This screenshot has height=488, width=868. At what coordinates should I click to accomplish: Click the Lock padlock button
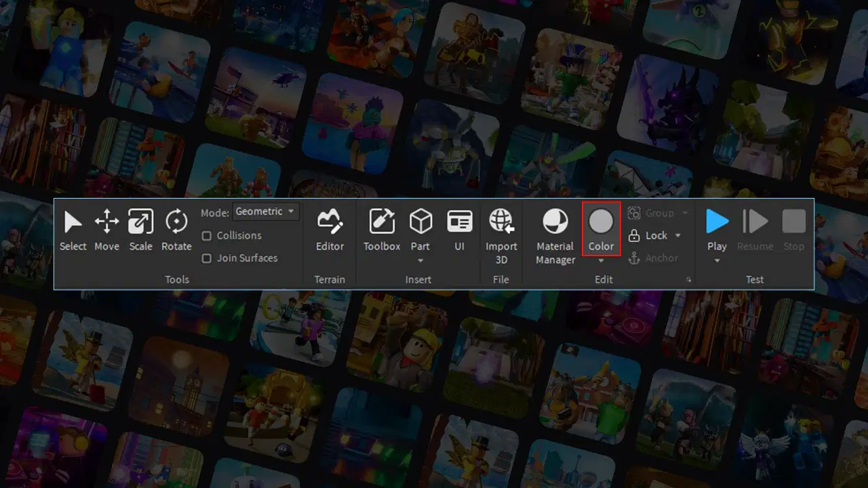pyautogui.click(x=648, y=235)
